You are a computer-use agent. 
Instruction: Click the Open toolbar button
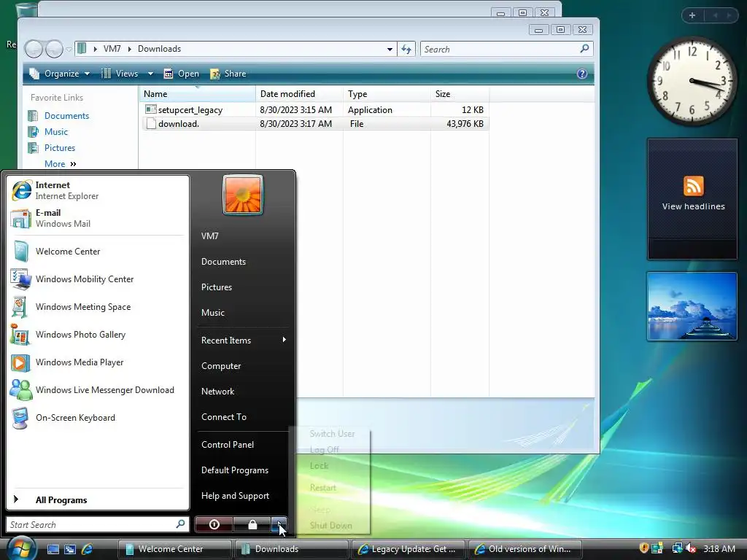pos(182,74)
